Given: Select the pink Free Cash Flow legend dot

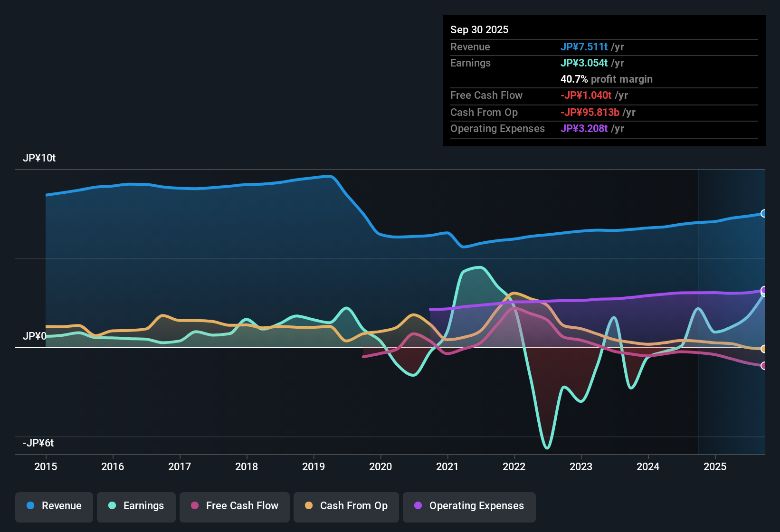Looking at the screenshot, I should (x=194, y=506).
